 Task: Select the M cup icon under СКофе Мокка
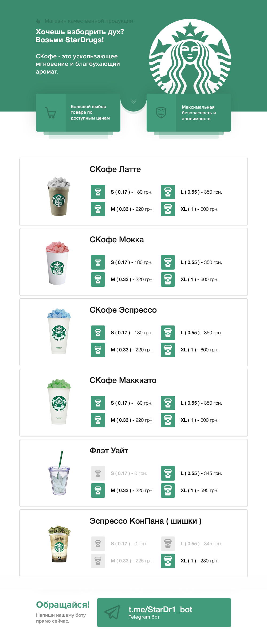(x=98, y=279)
